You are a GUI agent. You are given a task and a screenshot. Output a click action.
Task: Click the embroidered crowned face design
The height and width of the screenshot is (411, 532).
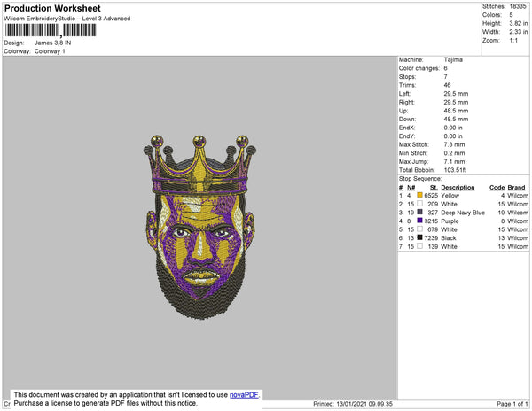point(199,227)
